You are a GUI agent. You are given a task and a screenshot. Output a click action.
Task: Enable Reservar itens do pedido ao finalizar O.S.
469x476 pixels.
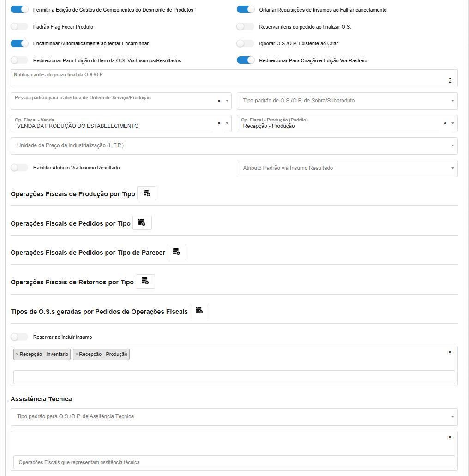245,27
